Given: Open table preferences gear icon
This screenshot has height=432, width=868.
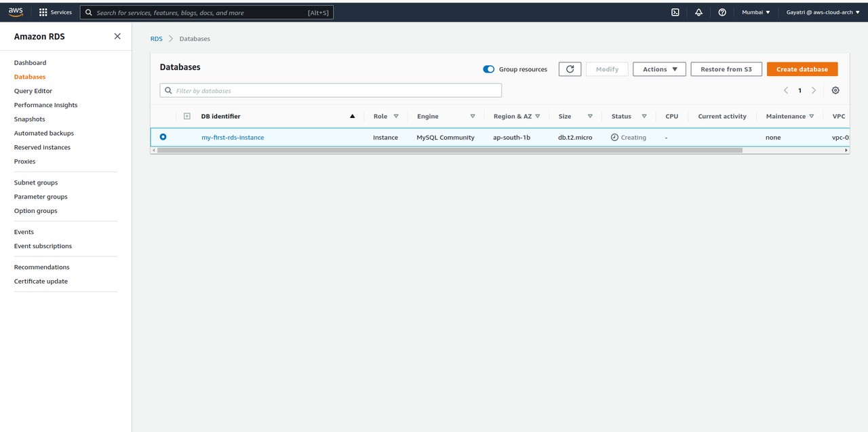Looking at the screenshot, I should tap(835, 90).
